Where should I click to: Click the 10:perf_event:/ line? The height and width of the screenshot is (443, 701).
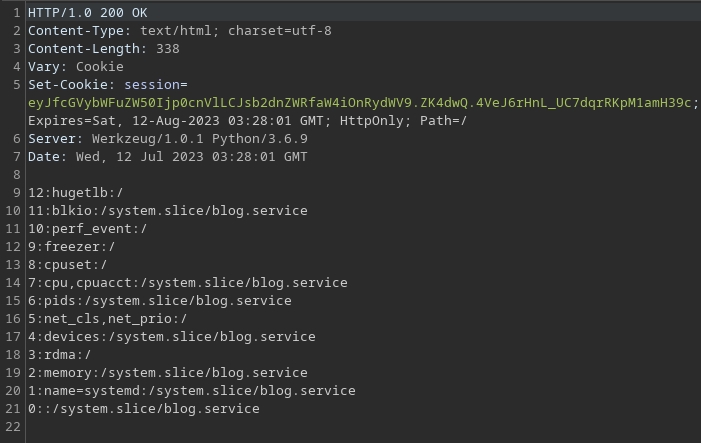point(87,229)
